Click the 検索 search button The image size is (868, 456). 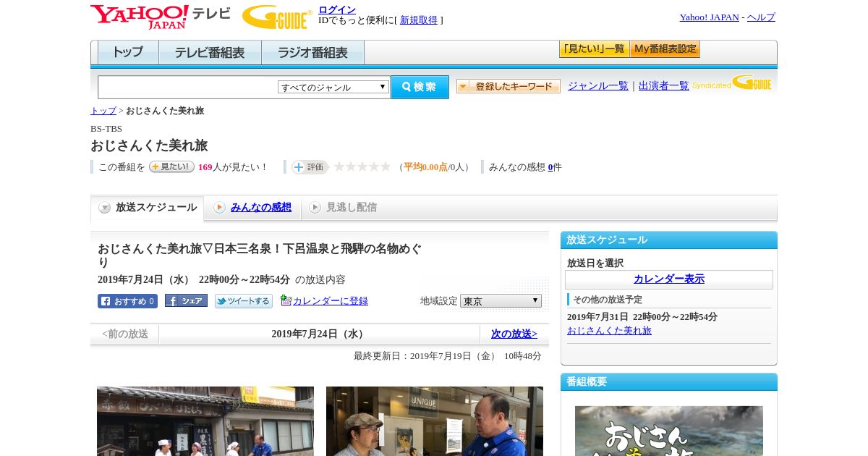coord(420,87)
